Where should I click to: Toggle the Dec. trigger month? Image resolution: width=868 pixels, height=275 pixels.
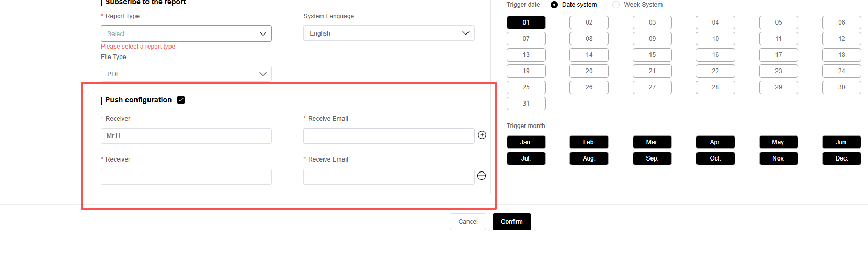pyautogui.click(x=841, y=158)
